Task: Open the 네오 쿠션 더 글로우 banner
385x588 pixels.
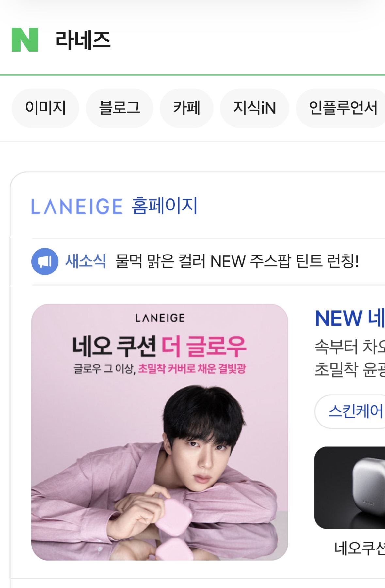Action: tap(160, 432)
